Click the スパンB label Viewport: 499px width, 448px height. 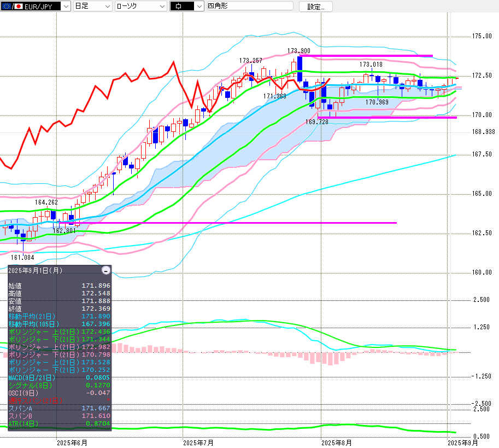click(x=20, y=416)
